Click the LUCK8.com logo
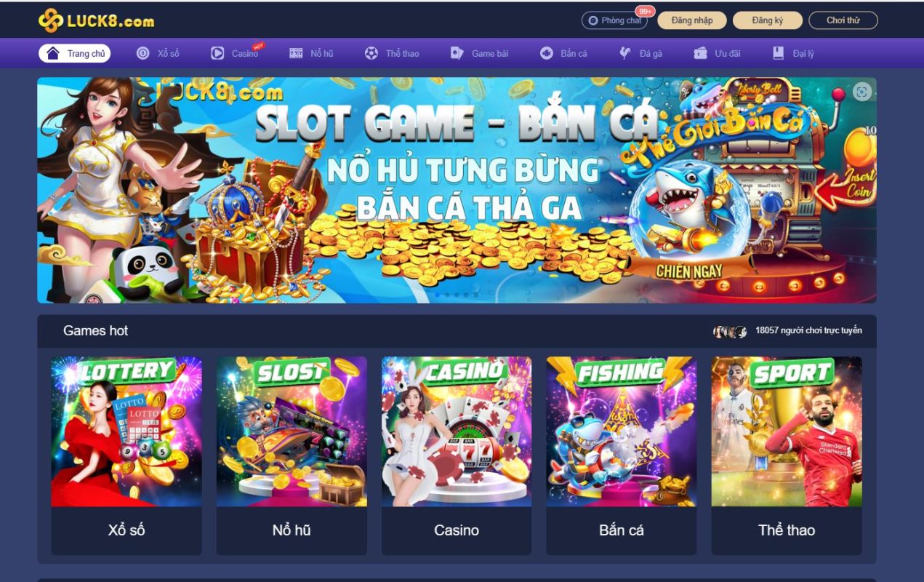Viewport: 924px width, 582px height. (x=96, y=20)
